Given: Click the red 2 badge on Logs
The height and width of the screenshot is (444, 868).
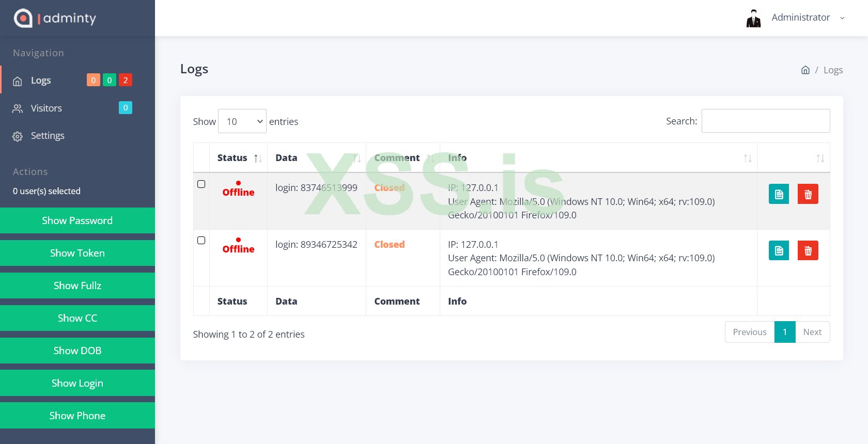Looking at the screenshot, I should tap(126, 80).
